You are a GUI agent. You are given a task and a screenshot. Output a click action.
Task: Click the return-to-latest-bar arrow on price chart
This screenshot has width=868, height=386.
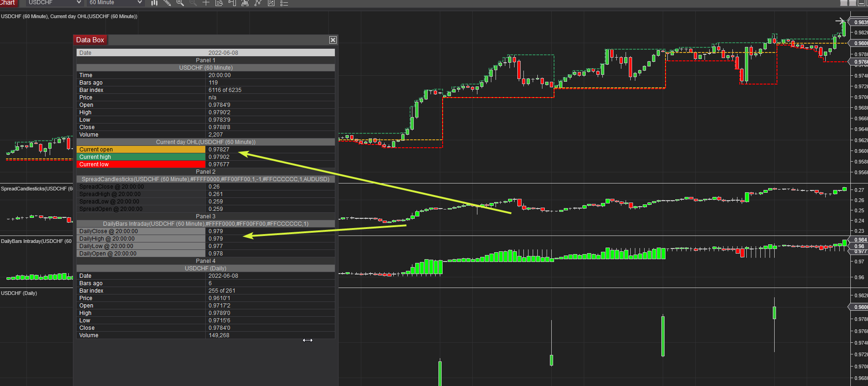coord(840,21)
